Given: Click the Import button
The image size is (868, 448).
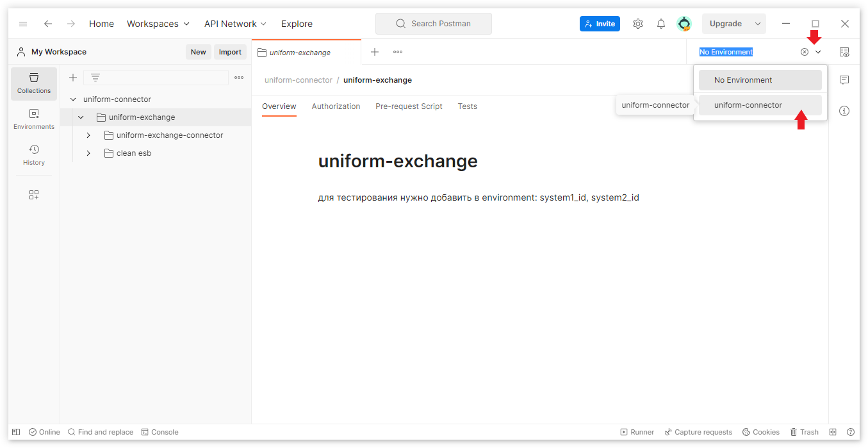Looking at the screenshot, I should point(230,52).
